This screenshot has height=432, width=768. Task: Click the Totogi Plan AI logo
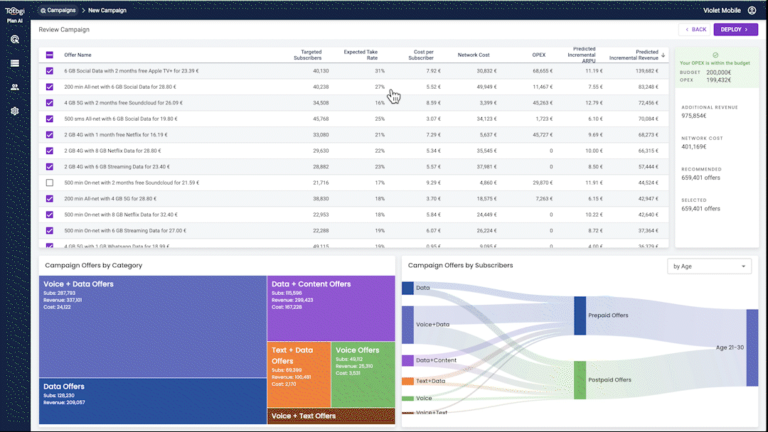coord(14,12)
